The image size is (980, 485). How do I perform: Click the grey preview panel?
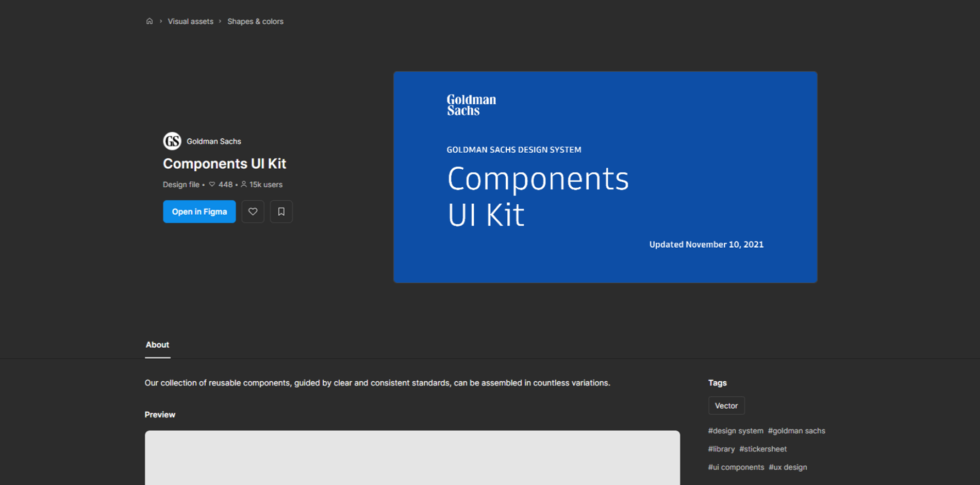point(412,458)
